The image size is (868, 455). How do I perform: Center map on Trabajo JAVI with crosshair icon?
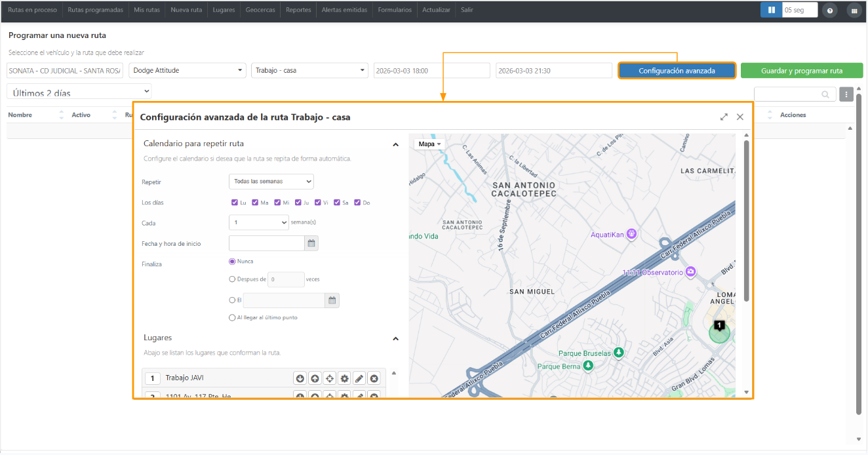pos(330,378)
